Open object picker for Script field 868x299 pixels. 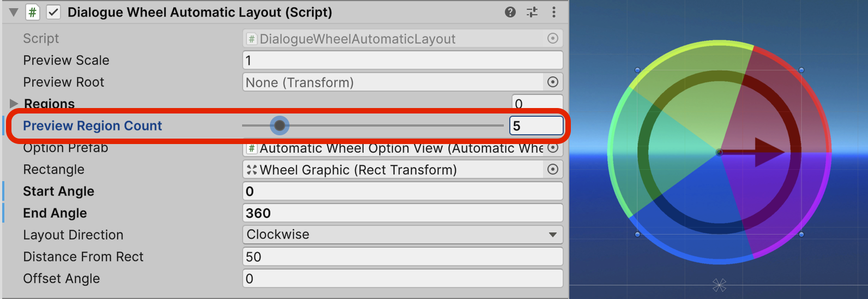point(553,38)
